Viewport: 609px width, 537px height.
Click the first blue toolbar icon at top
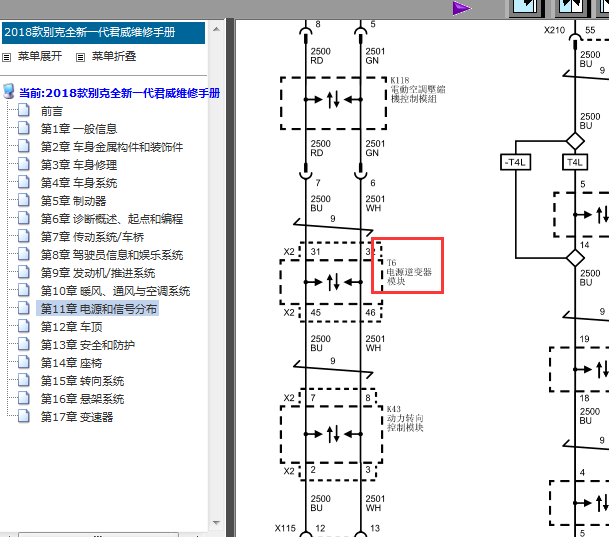pos(527,7)
